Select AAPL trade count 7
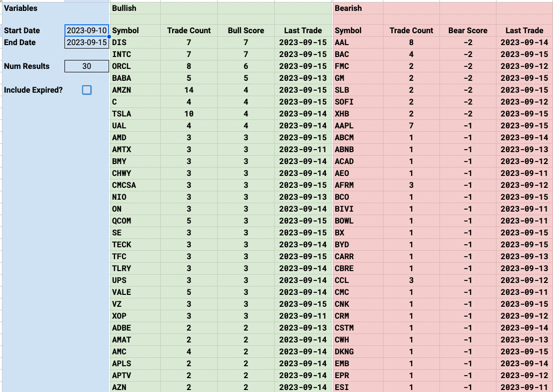This screenshot has width=553, height=392. [x=411, y=125]
